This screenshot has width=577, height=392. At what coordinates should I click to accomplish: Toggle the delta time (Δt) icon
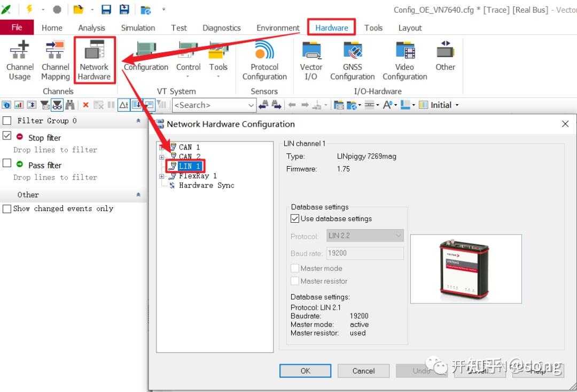[x=123, y=105]
